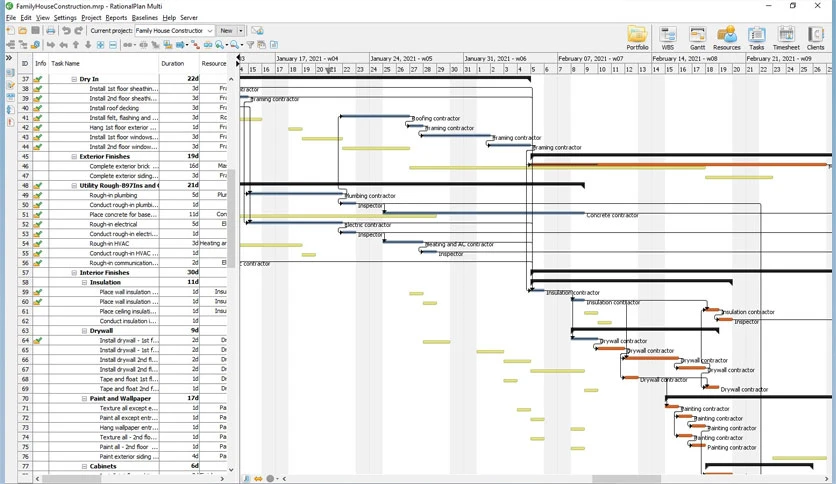Screen dimensions: 836x484
Task: Switch to the Gantt view
Action: click(x=697, y=38)
